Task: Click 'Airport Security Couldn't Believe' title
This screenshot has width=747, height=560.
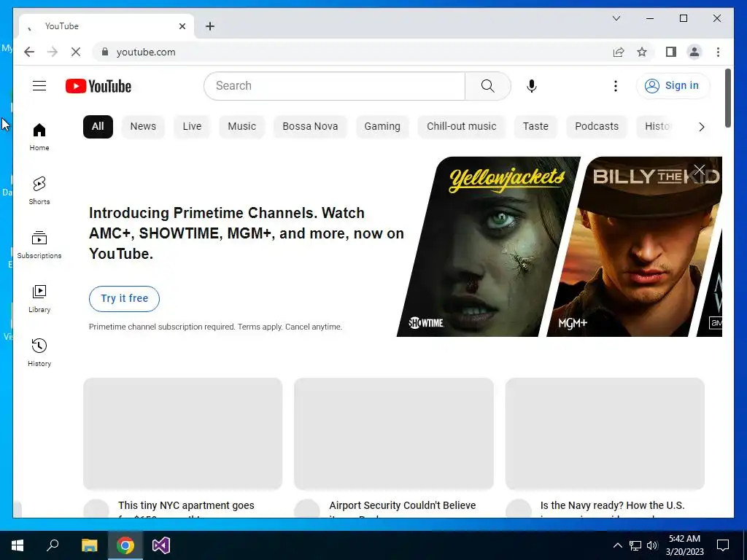Action: (x=403, y=505)
